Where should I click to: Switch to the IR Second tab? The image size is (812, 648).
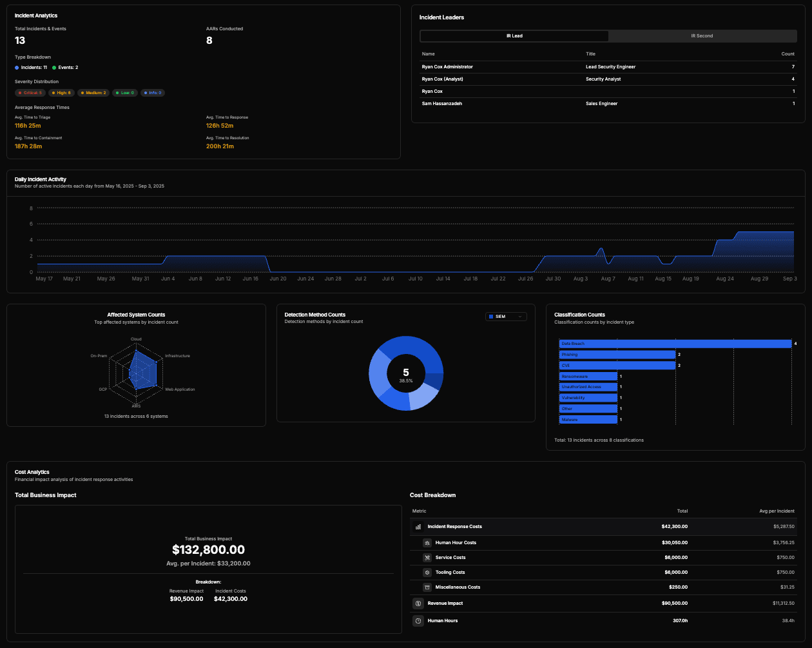[x=702, y=35]
